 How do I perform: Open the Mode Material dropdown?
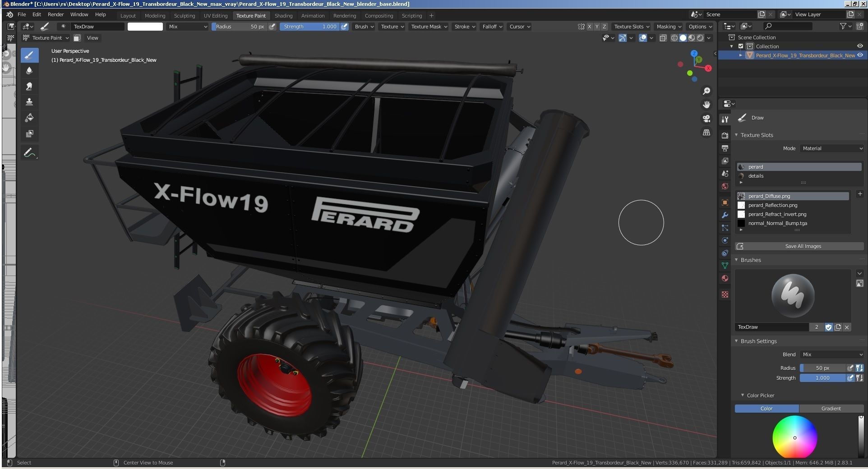(x=832, y=148)
